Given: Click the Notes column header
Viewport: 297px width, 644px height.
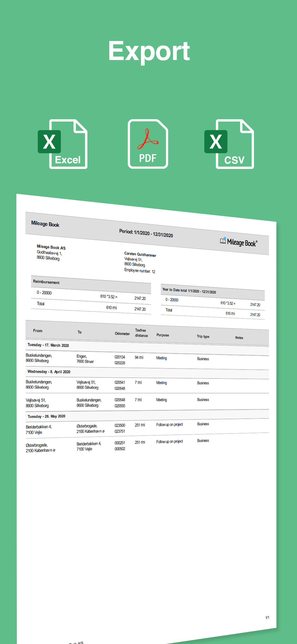Looking at the screenshot, I should pyautogui.click(x=239, y=338).
